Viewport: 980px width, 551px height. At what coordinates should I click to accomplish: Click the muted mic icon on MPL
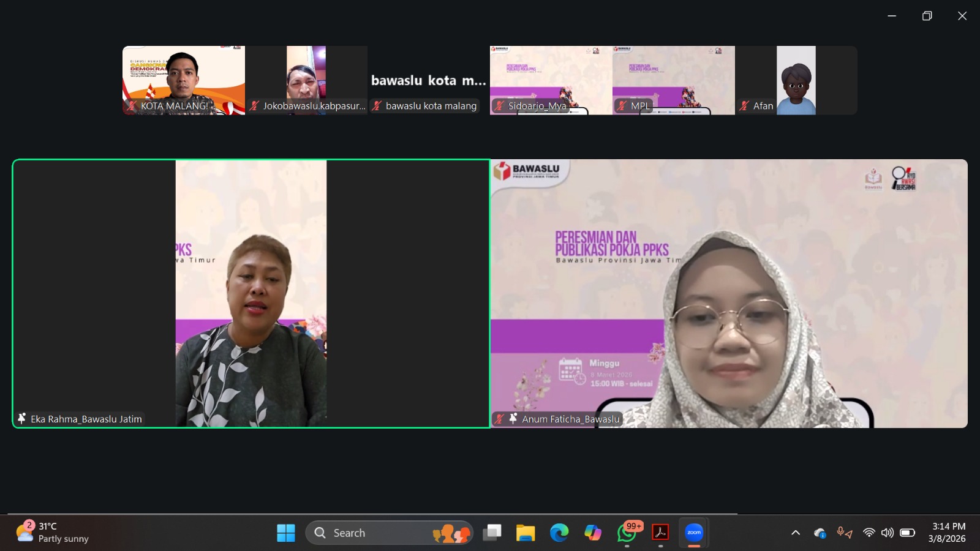pyautogui.click(x=622, y=106)
